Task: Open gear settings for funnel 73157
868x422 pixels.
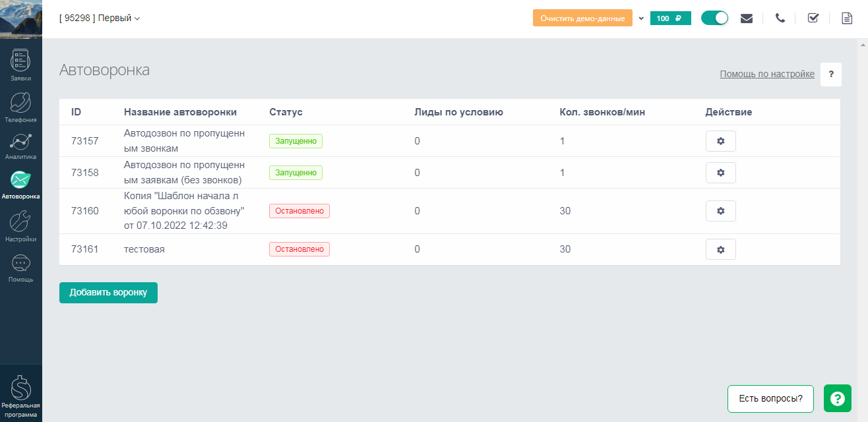Action: [x=720, y=141]
